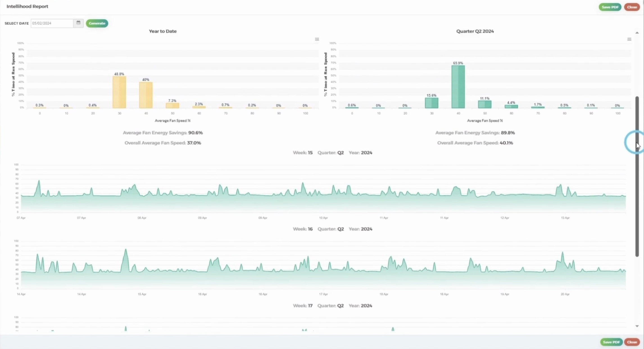644x349 pixels.
Task: Select the 4.4% bar in Quarter Q2 chart
Action: coord(511,106)
